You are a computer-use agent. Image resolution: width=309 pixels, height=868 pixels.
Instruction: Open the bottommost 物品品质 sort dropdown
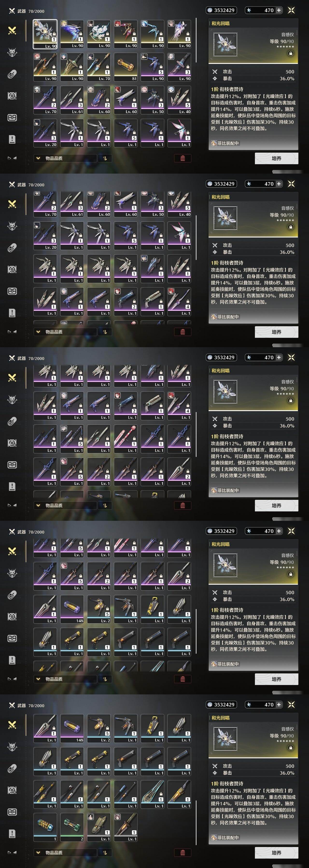pyautogui.click(x=65, y=853)
